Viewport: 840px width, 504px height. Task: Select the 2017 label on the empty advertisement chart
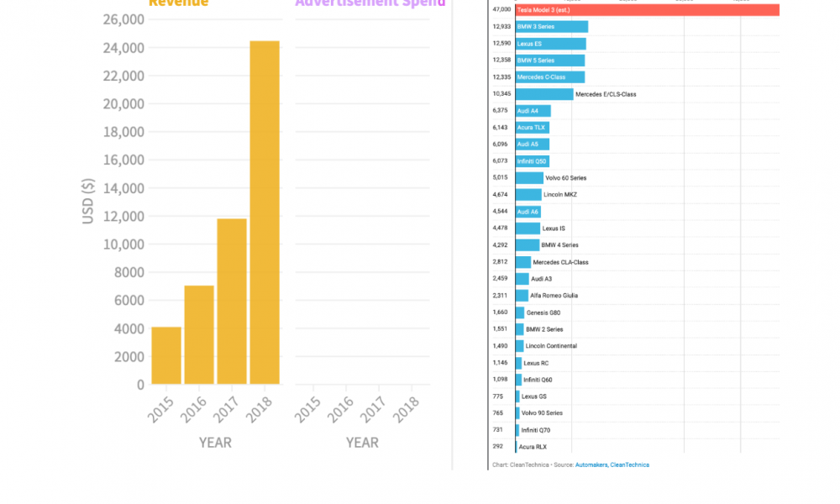374,410
